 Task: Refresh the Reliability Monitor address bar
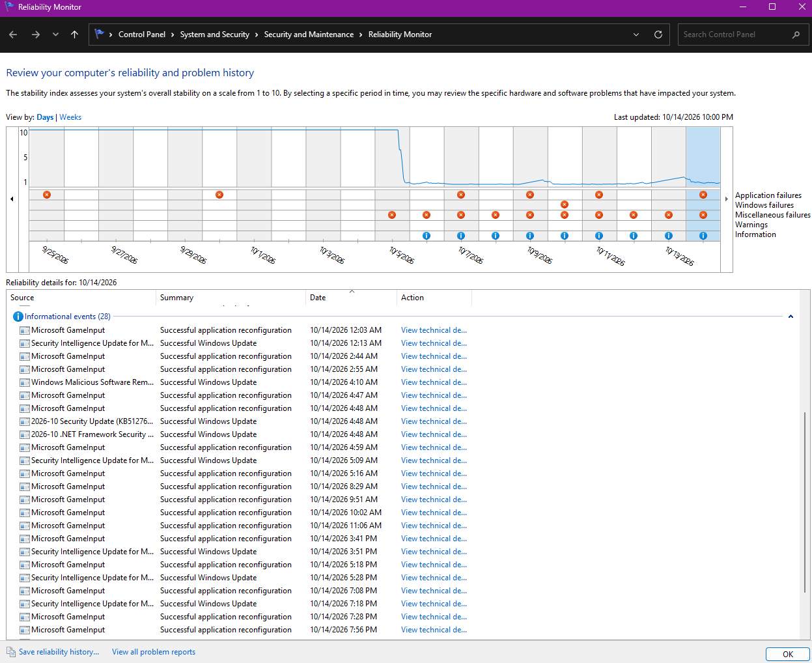(x=658, y=35)
